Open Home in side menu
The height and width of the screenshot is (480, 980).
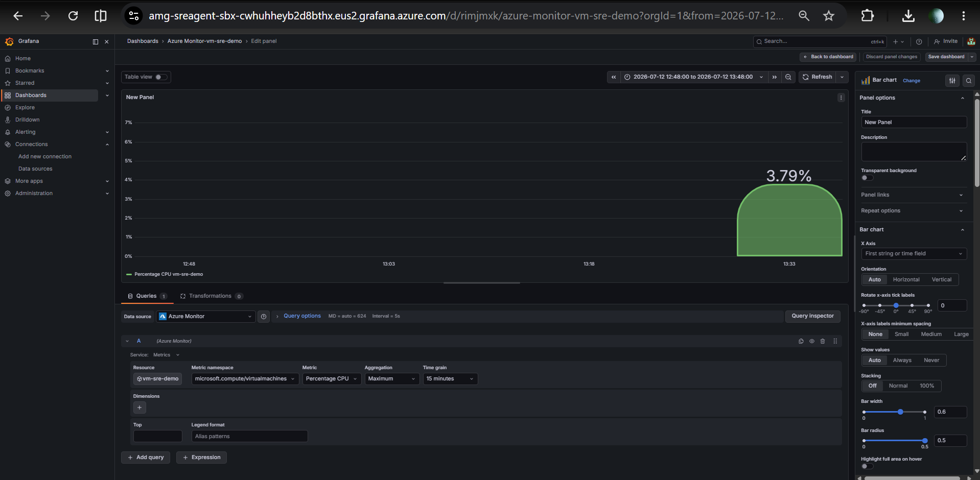[x=23, y=59]
